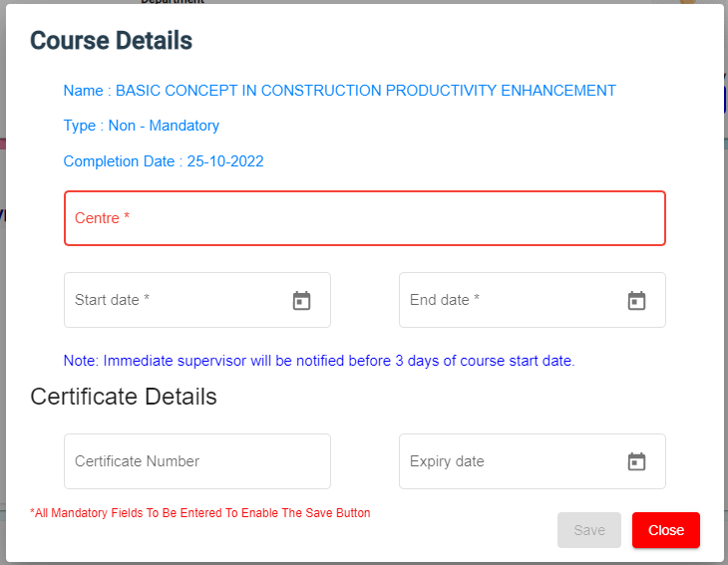Image resolution: width=728 pixels, height=565 pixels.
Task: Click the Department label behind the dialog
Action: (172, 2)
